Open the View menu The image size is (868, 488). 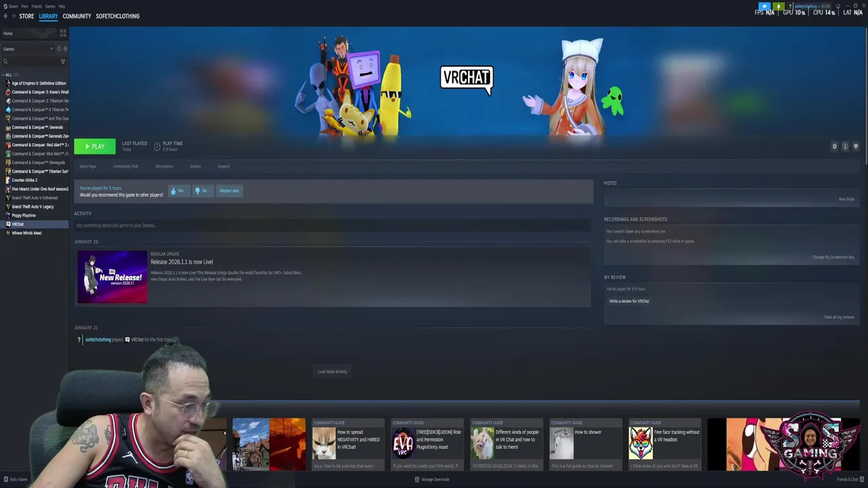click(24, 6)
